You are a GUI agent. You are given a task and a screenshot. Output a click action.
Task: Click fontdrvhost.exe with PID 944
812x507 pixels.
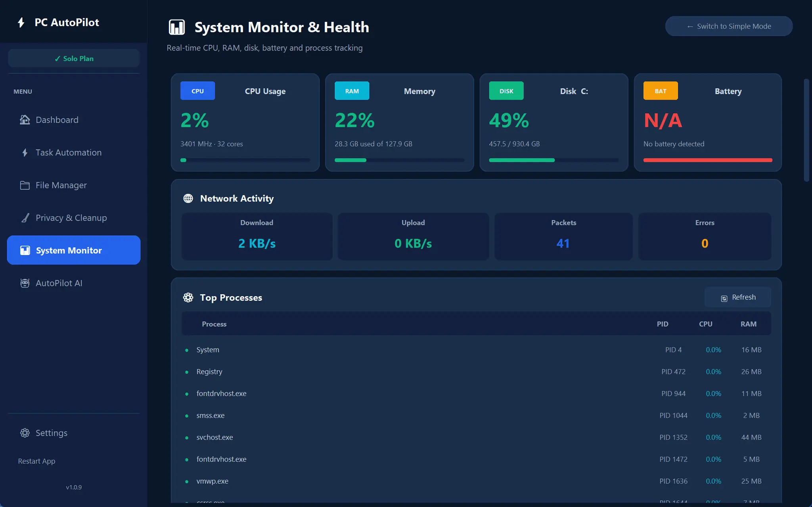(x=221, y=394)
